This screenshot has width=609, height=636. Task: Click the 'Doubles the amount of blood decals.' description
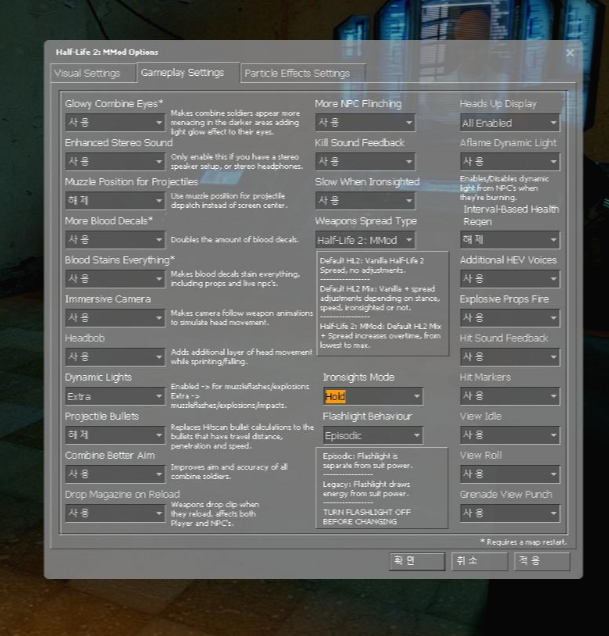pyautogui.click(x=235, y=240)
